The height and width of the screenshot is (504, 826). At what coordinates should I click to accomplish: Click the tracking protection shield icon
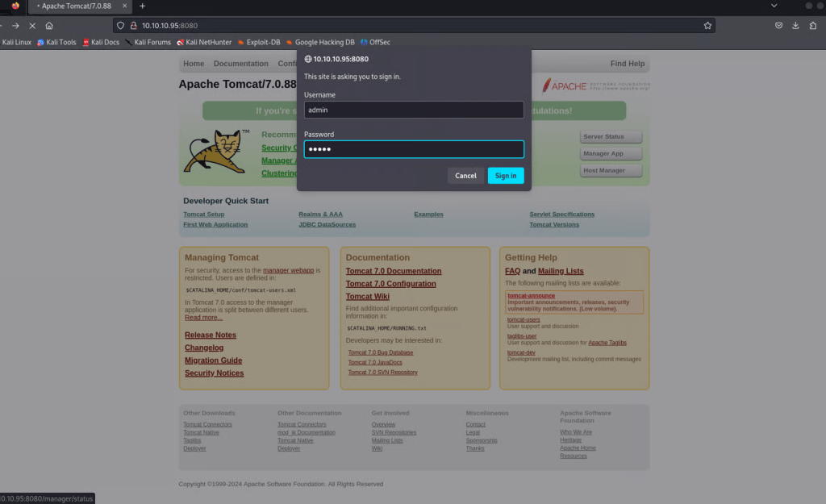(x=122, y=26)
